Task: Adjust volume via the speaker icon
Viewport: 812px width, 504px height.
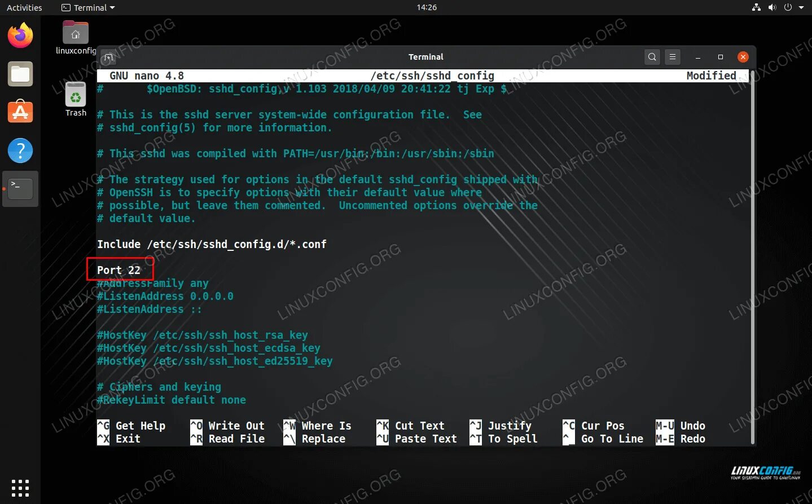Action: pyautogui.click(x=772, y=7)
